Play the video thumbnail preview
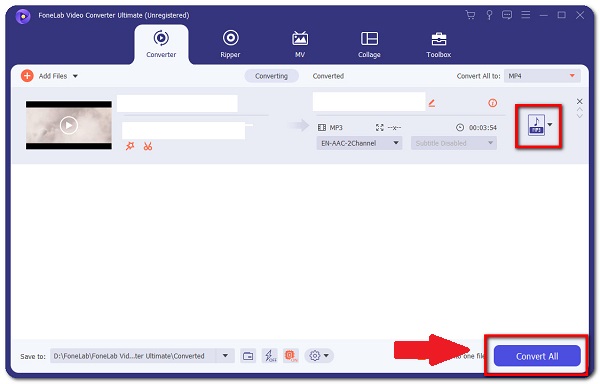The image size is (600, 384). click(x=69, y=125)
